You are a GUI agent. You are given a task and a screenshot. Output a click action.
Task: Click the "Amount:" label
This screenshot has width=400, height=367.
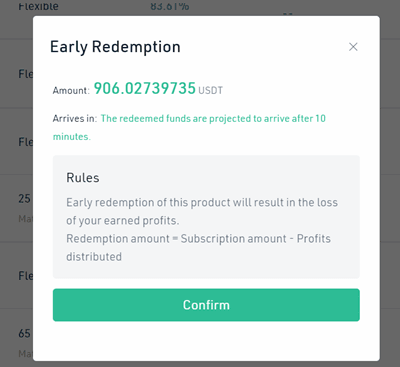tap(71, 90)
